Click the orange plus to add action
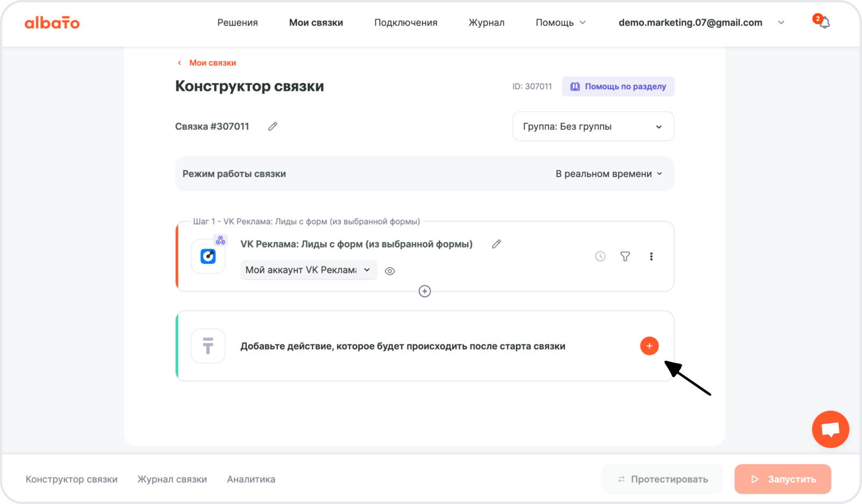Viewport: 862px width, 504px height. pyautogui.click(x=649, y=346)
